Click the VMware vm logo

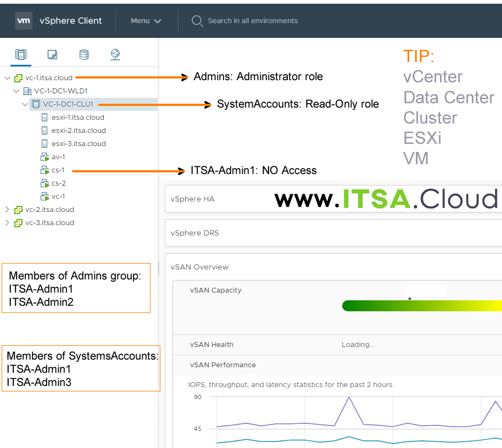24,21
